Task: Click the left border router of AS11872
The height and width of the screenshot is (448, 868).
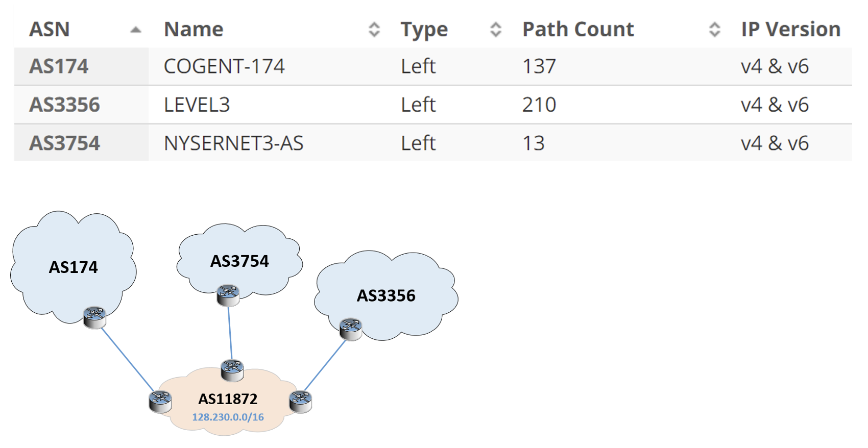Action: pos(160,402)
